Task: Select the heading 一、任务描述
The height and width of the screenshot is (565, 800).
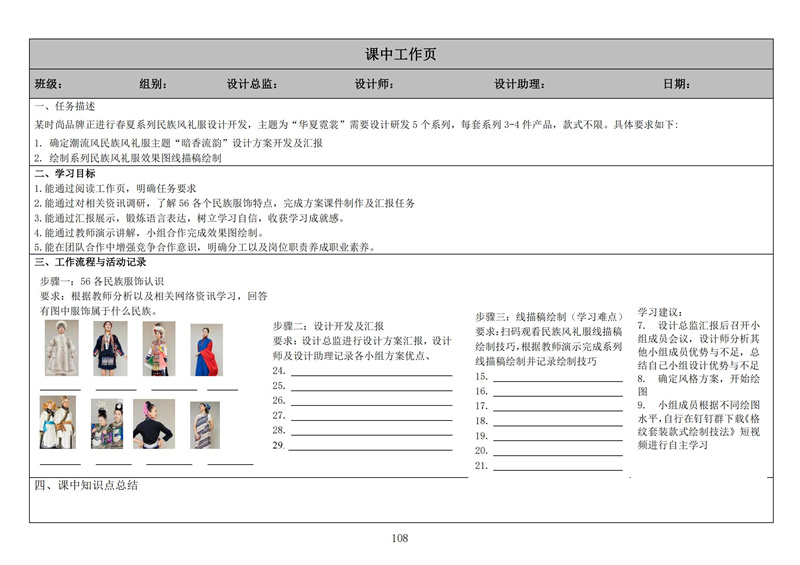Action: pos(65,106)
